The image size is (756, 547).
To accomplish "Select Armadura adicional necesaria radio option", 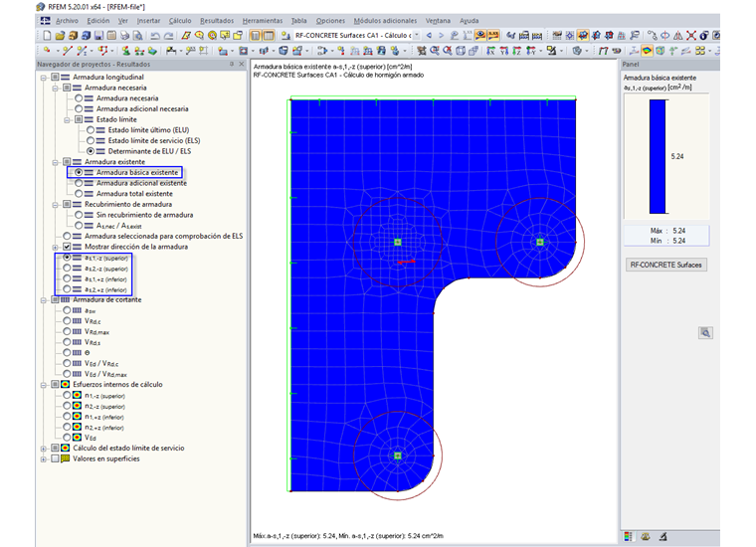I will pos(79,108).
